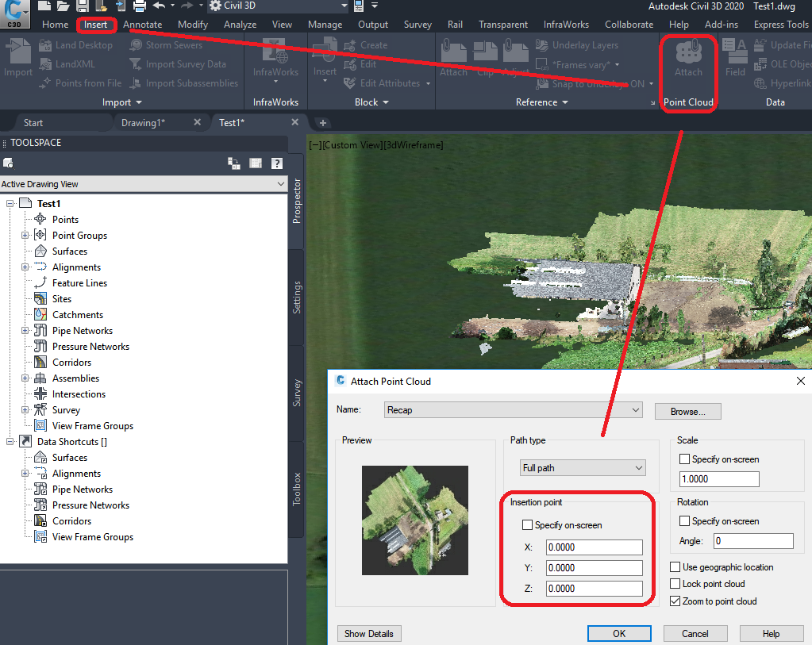Screen dimensions: 812x645
Task: Click the Storm Sewers import icon
Action: pos(136,45)
